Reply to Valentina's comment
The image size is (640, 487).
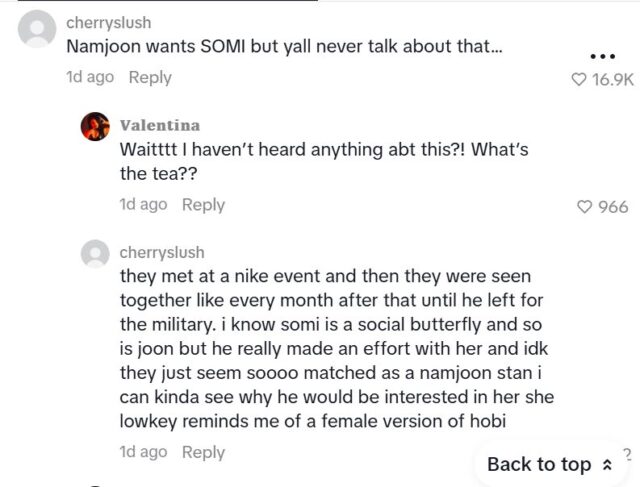pyautogui.click(x=203, y=204)
